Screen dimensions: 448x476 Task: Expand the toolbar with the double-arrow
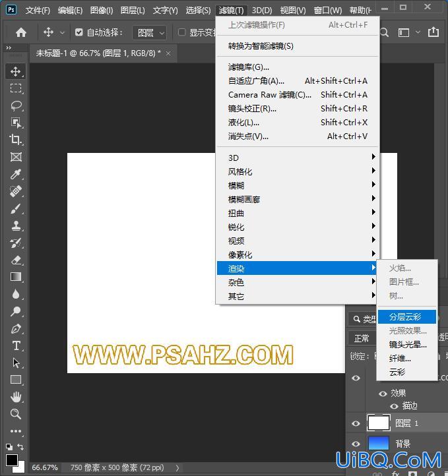[9, 47]
